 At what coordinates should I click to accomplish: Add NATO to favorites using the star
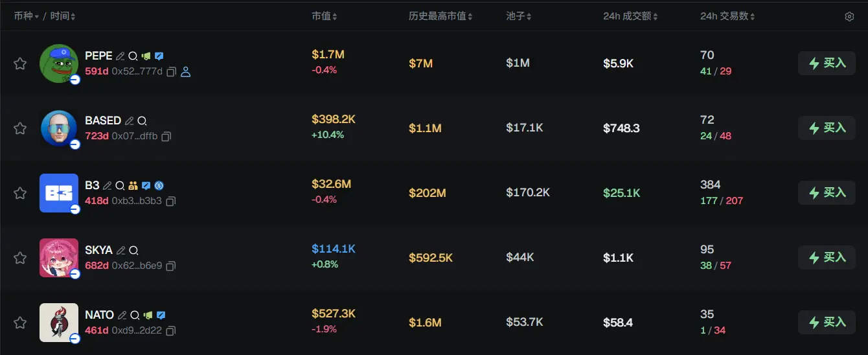point(20,323)
